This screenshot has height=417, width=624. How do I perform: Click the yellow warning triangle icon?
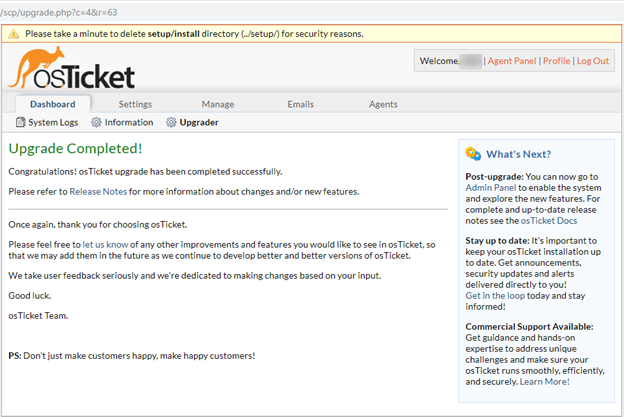tap(14, 34)
